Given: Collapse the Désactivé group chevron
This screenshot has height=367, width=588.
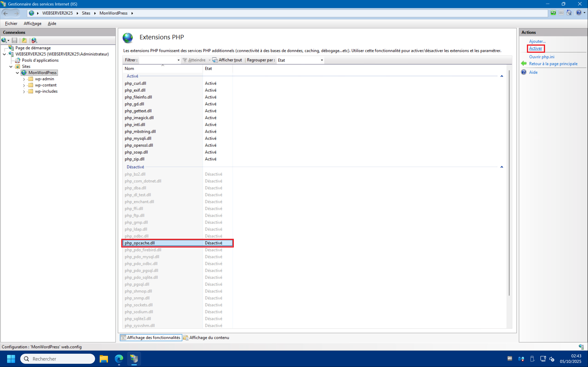Looking at the screenshot, I should (x=502, y=167).
